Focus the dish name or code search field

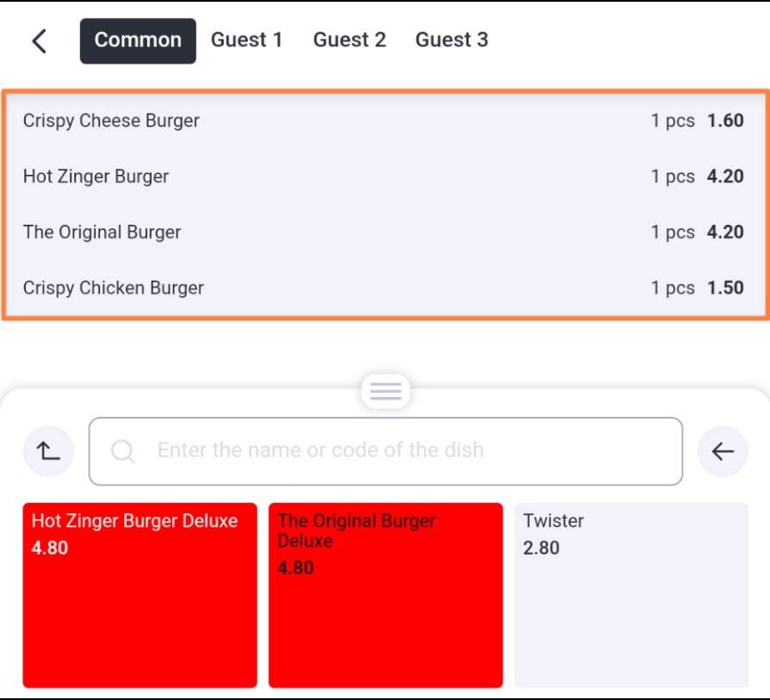(x=386, y=451)
